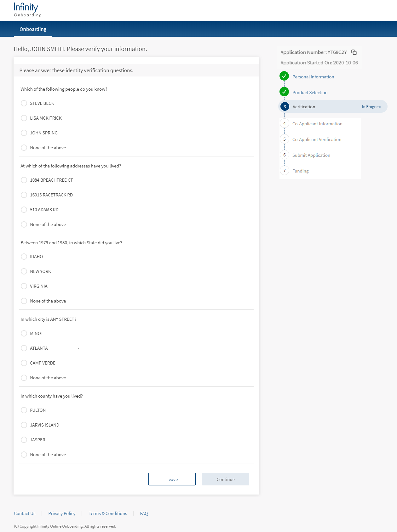Select FULTON county option

pos(24,410)
